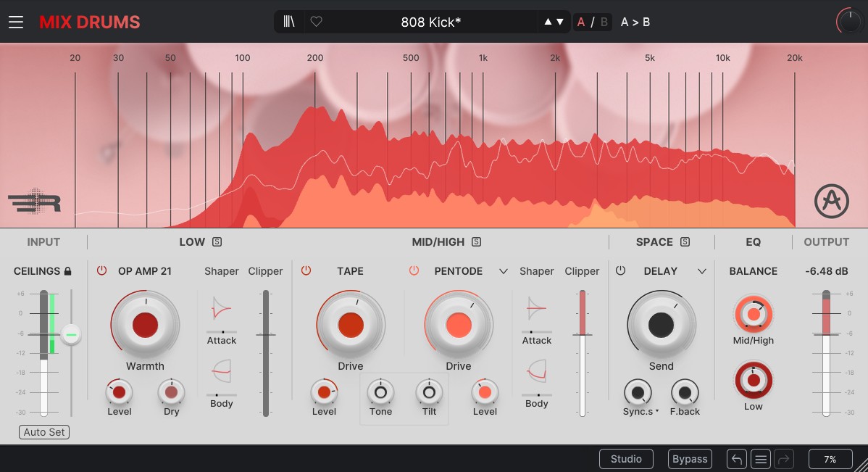Click the resize handle in bottom corner
868x472 pixels.
click(x=861, y=465)
